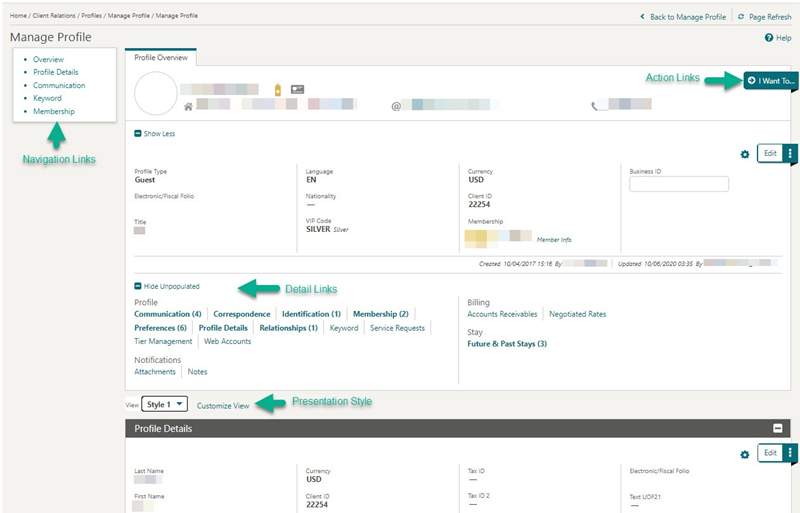This screenshot has height=513, width=800.
Task: Click the profile photo circle
Action: (156, 93)
